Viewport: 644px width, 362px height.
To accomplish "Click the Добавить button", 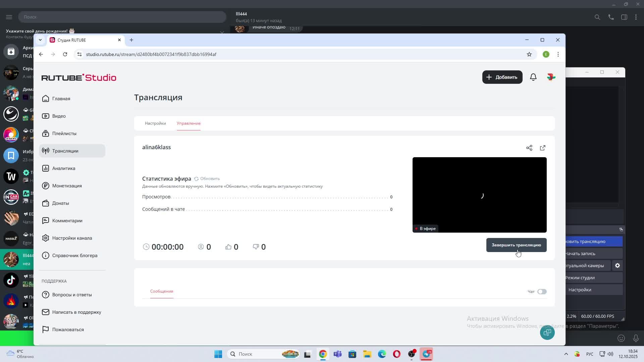I will coord(502,77).
